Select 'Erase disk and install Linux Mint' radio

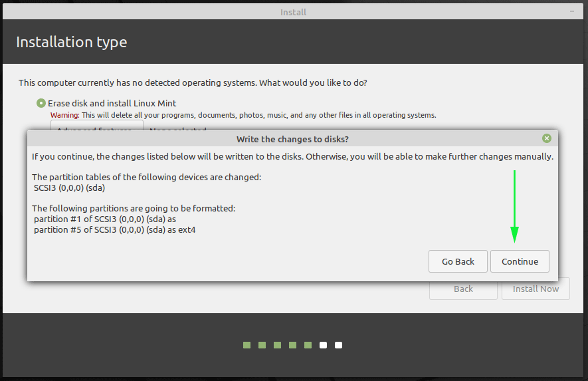tap(41, 103)
